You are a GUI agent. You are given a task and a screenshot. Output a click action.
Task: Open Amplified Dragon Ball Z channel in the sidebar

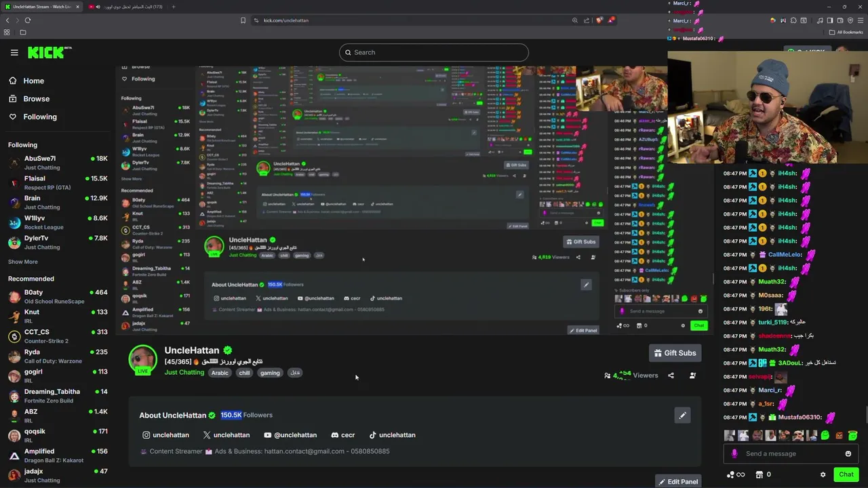[58, 455]
